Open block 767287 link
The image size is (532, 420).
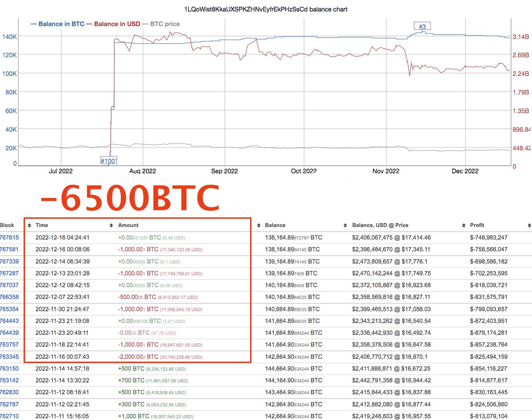[9, 273]
